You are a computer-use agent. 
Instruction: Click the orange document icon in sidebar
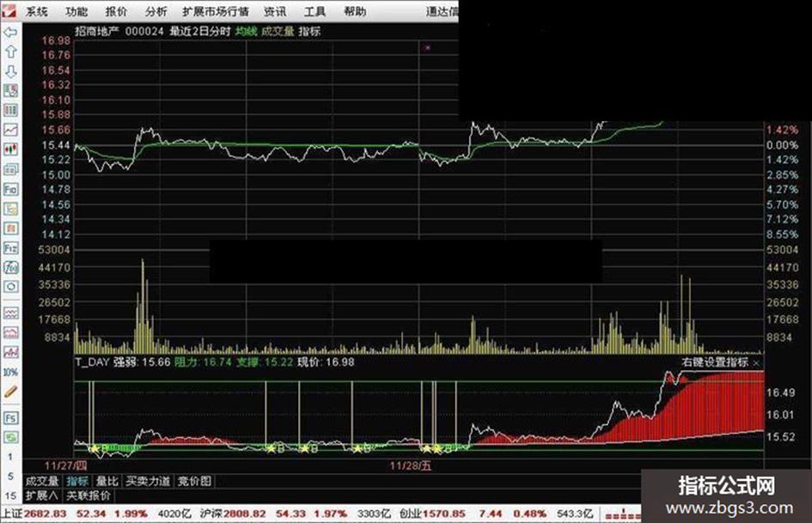click(10, 228)
